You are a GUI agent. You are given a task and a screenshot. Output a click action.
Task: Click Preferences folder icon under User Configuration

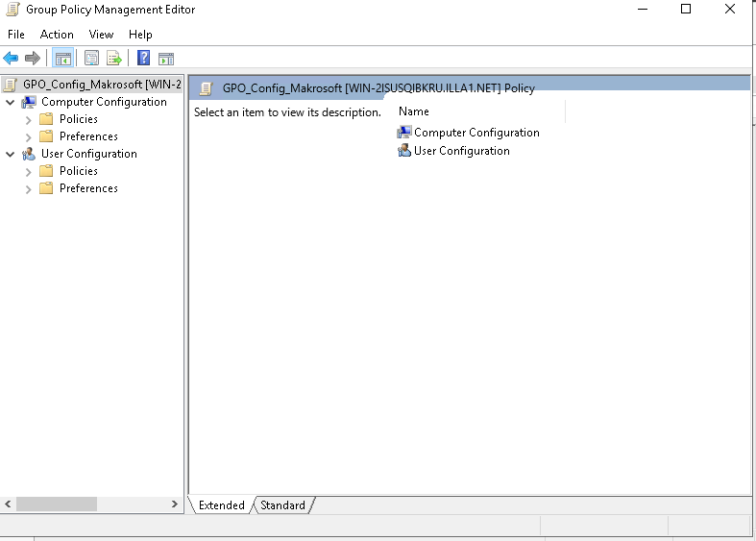point(46,188)
